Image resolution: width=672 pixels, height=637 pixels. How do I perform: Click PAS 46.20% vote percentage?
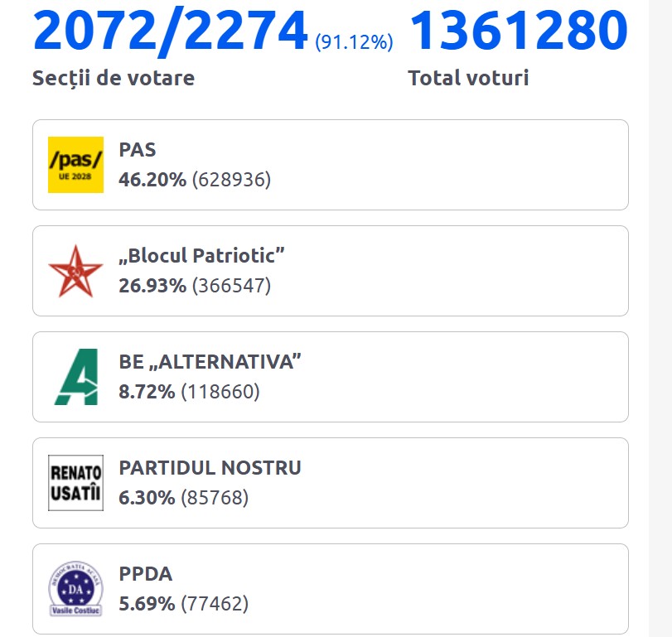point(152,179)
